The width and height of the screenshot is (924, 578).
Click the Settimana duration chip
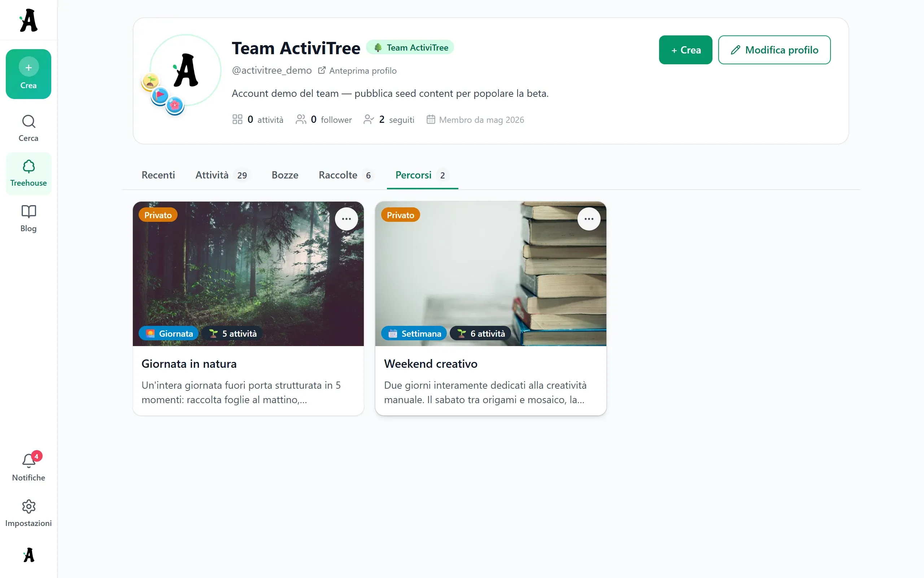click(x=414, y=333)
